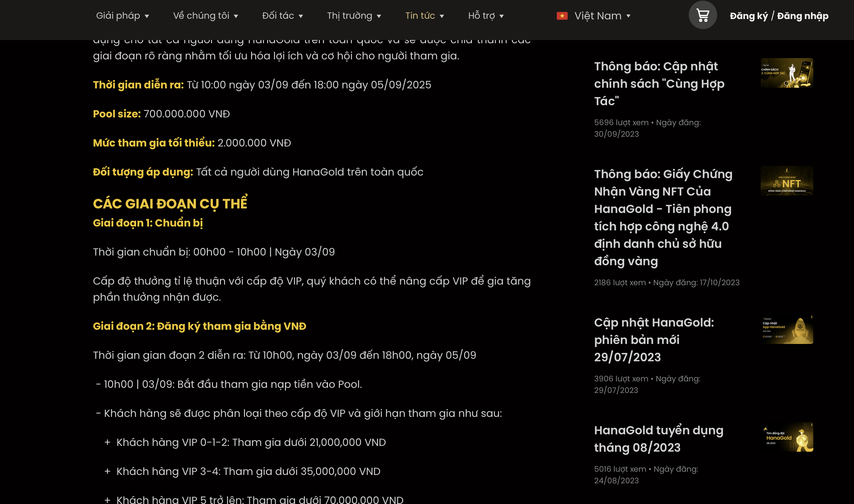Click the Tin tức dropdown arrow

442,16
